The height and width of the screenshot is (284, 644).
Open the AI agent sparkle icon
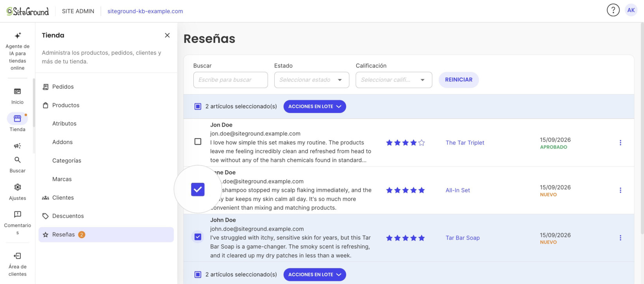click(18, 36)
